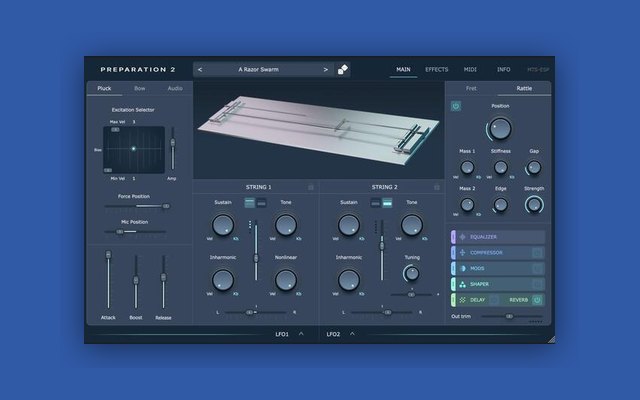Select the Pluck excitation tab
The width and height of the screenshot is (640, 400).
point(104,88)
